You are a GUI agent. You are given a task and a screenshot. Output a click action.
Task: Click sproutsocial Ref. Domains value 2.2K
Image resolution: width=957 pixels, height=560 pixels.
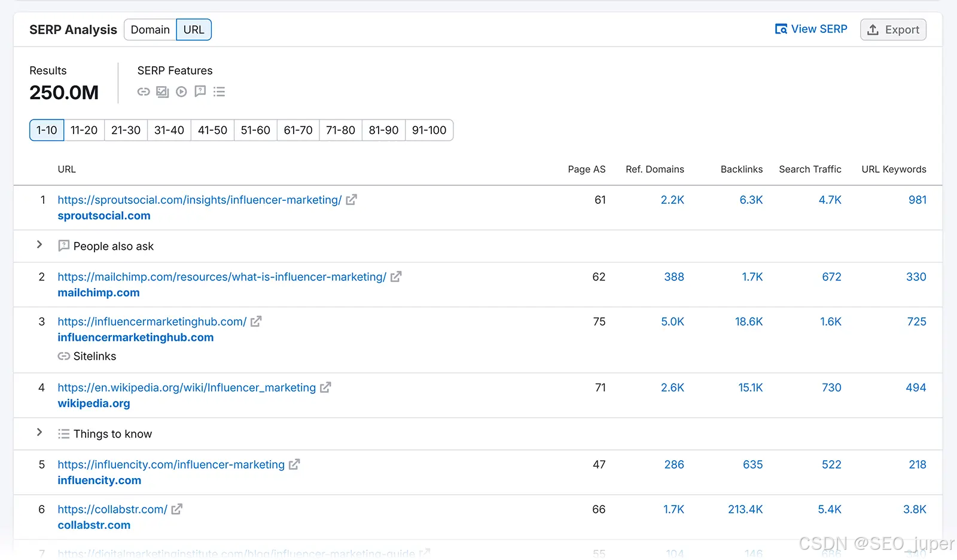(672, 200)
